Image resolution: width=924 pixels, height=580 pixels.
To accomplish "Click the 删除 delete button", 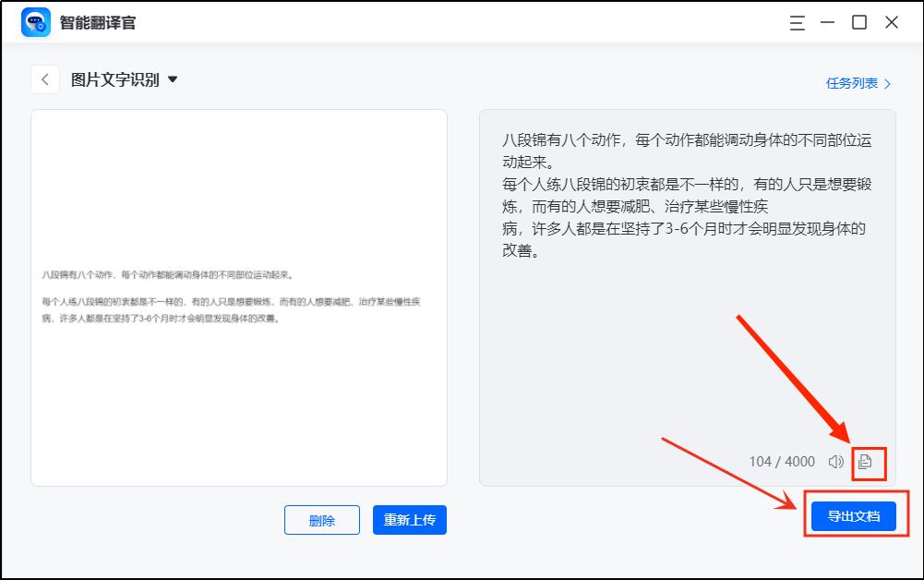I will tap(321, 520).
